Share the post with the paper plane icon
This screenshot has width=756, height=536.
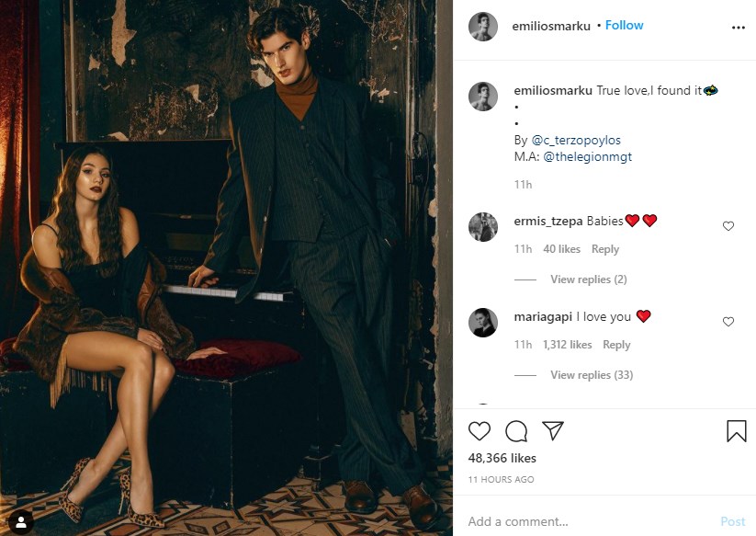[553, 430]
